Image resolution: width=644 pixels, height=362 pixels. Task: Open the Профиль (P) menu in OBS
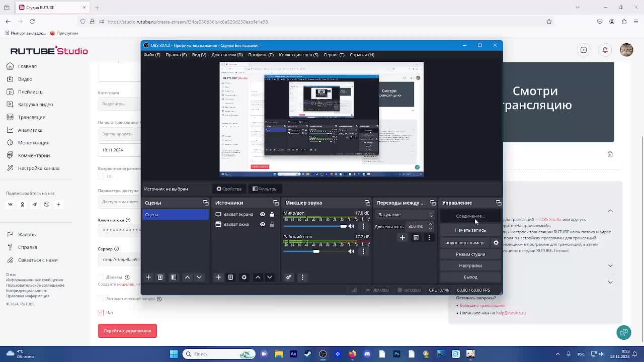coord(261,55)
